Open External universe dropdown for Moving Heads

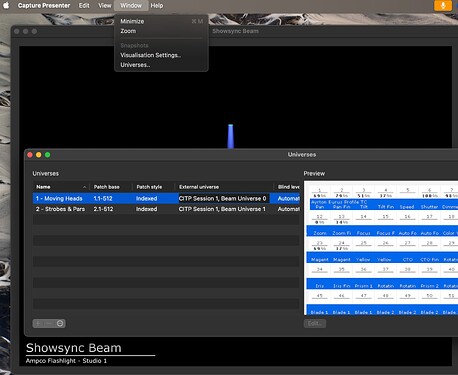[x=224, y=198]
